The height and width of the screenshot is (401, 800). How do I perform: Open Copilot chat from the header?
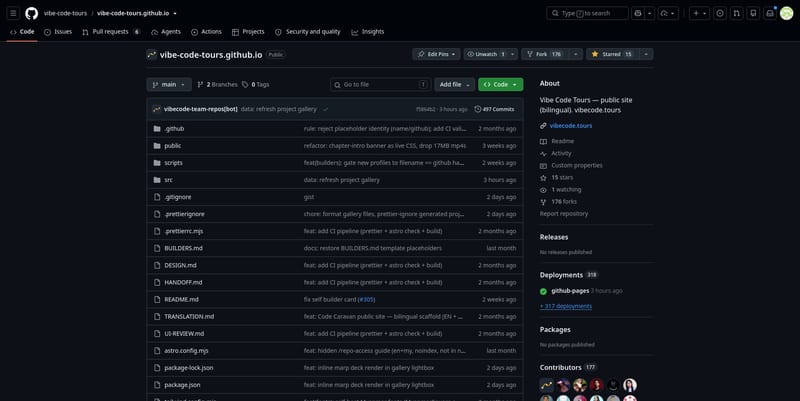pyautogui.click(x=638, y=13)
